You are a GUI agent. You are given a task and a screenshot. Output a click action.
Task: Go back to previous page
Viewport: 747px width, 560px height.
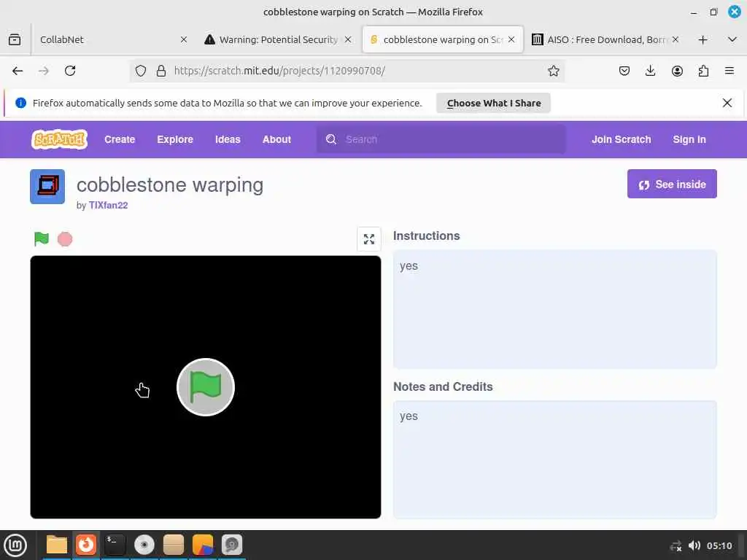coord(18,71)
